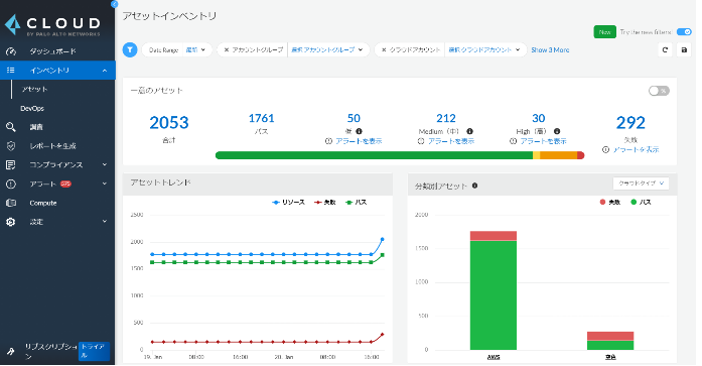Click the green segment of severity bar
This screenshot has width=702, height=366.
pyautogui.click(x=374, y=155)
